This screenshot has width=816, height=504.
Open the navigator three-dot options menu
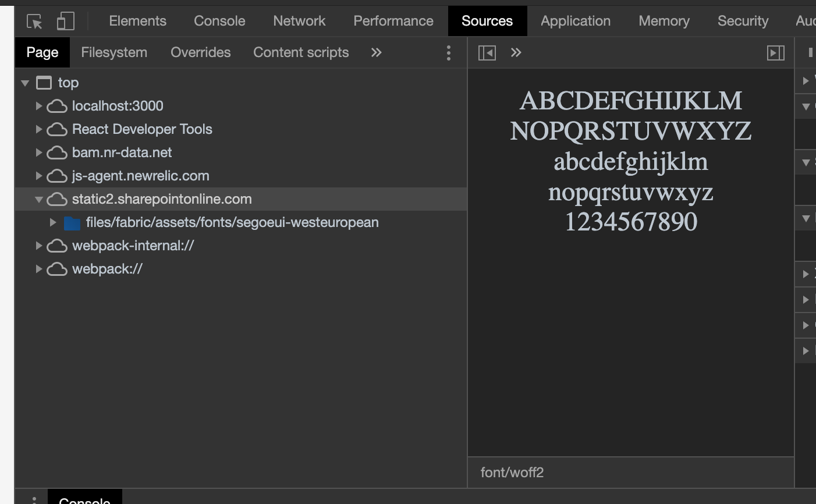[x=448, y=53]
